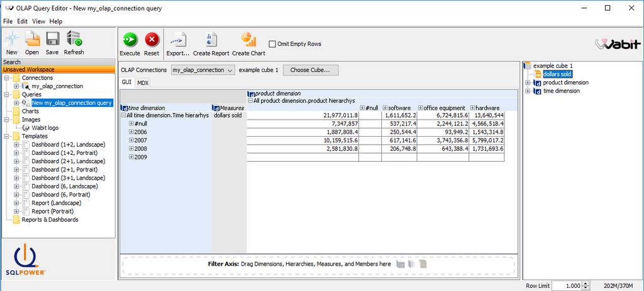Screen dimensions: 644x291
Task: Expand the #null product column
Action: coord(362,108)
